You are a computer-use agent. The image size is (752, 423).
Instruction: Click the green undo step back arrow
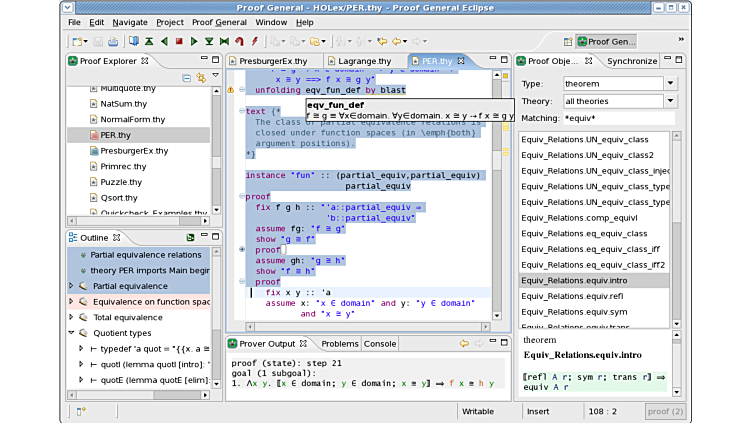164,42
